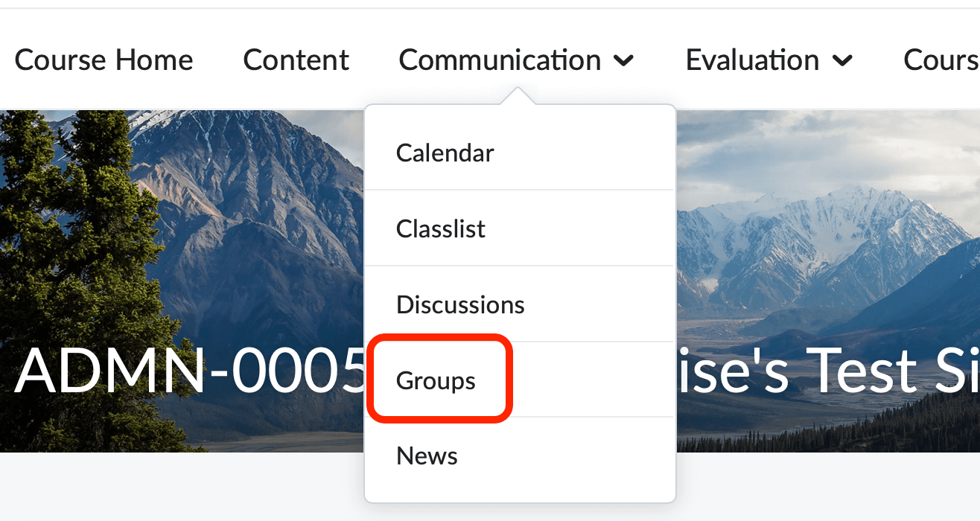Open Evaluation from the navbar
This screenshot has height=521, width=980.
point(751,60)
